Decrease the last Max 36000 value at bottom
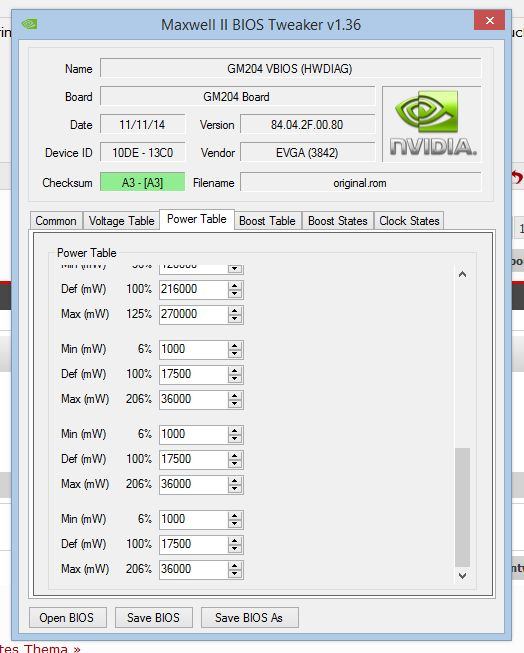 click(235, 573)
